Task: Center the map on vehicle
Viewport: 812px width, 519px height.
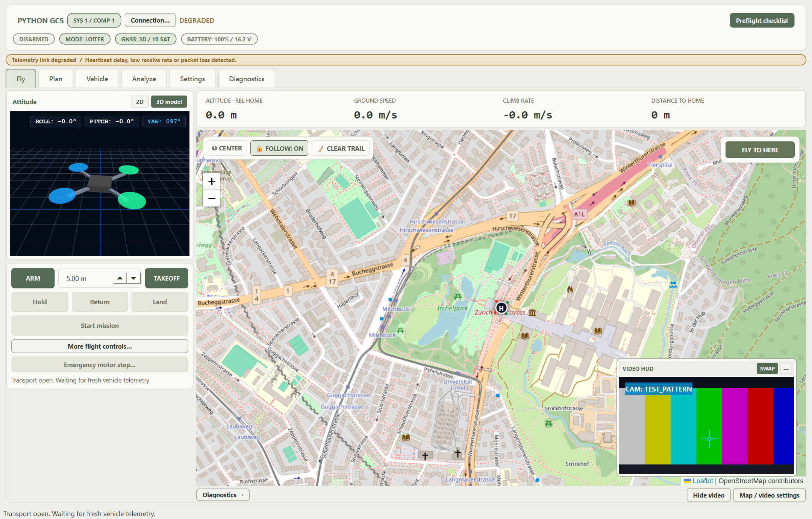Action: click(x=227, y=148)
